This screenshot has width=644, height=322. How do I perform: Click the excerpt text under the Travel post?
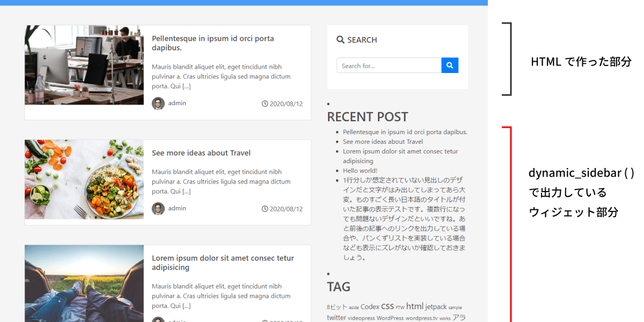click(x=221, y=181)
